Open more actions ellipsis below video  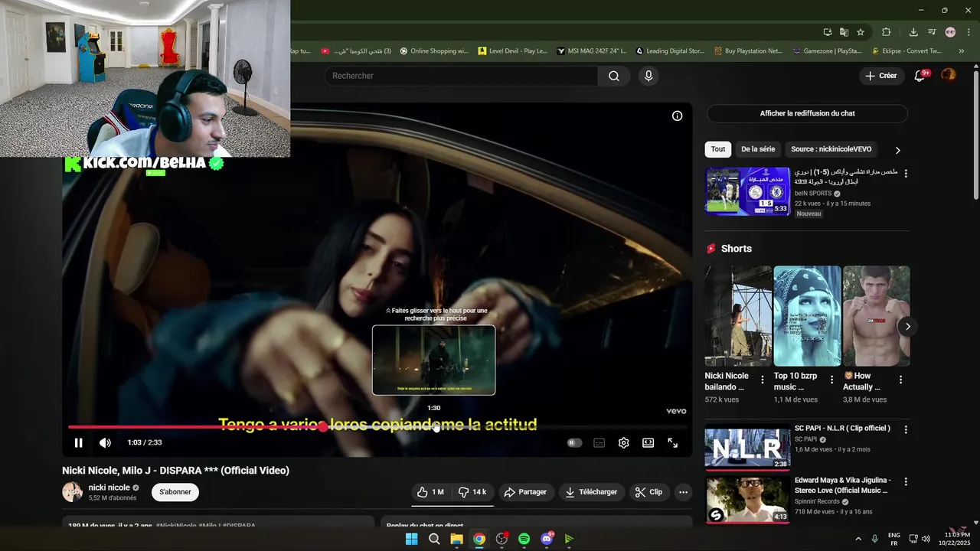683,492
